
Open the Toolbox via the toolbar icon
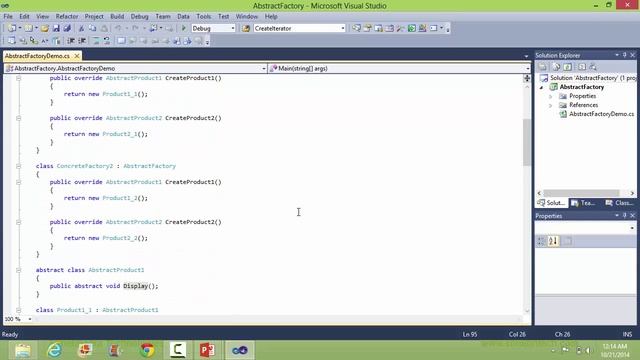pos(400,28)
